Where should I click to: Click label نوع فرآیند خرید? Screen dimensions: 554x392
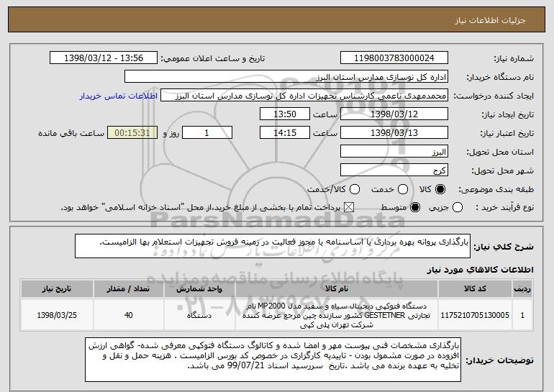pos(505,208)
